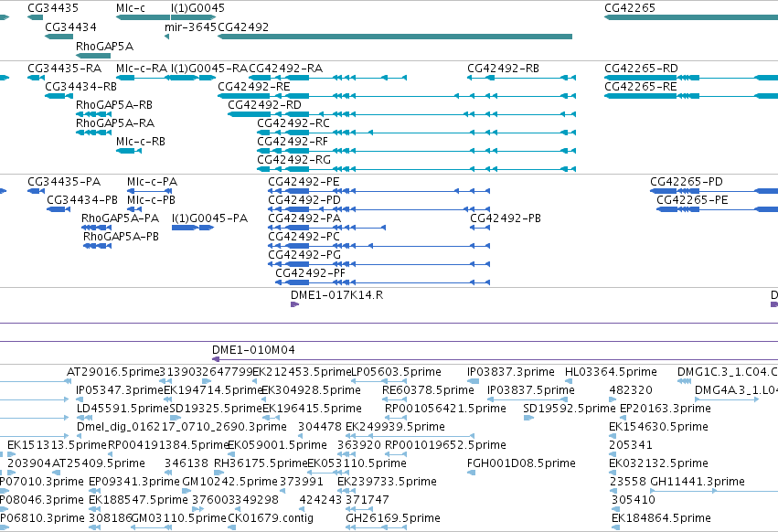Click BAC end DME1-017K14.R label
The height and width of the screenshot is (532, 778).
tap(337, 295)
